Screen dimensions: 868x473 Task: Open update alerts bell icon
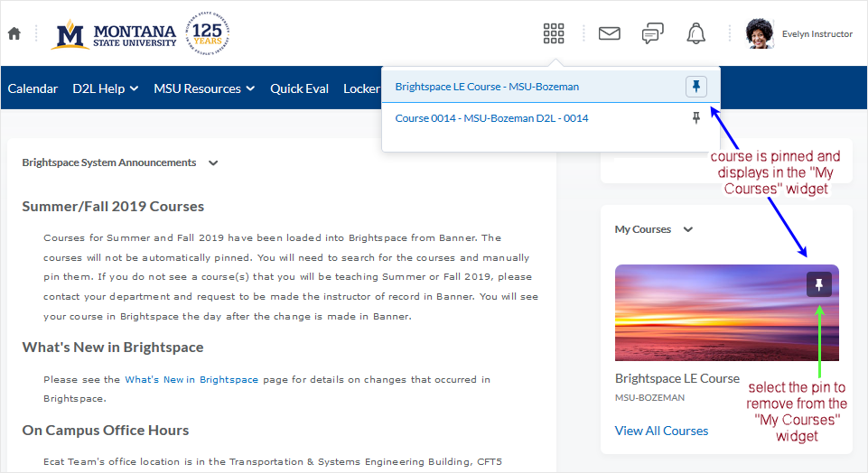coord(695,33)
